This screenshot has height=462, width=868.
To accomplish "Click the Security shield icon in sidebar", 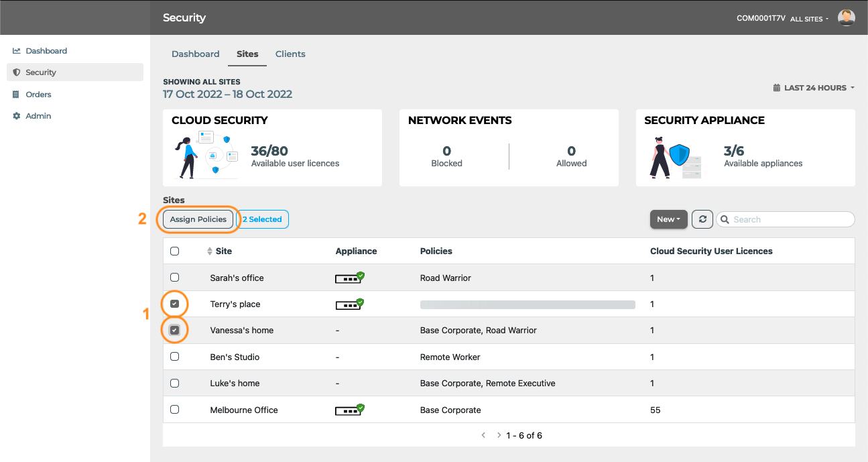I will [17, 72].
